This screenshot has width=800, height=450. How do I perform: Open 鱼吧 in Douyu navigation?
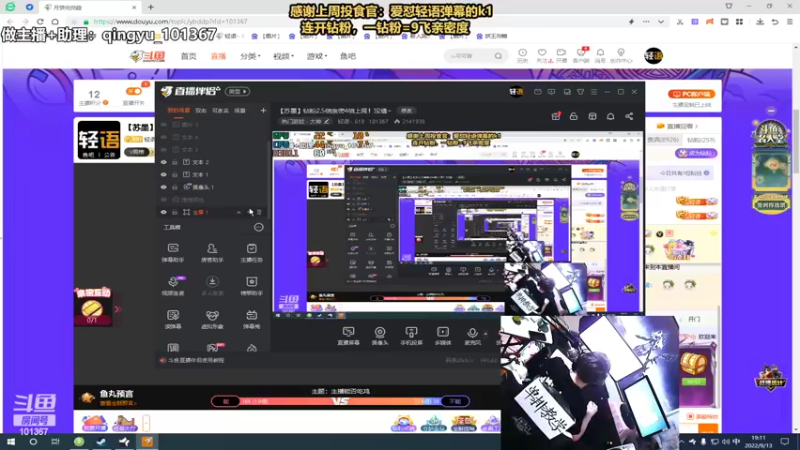click(x=348, y=56)
